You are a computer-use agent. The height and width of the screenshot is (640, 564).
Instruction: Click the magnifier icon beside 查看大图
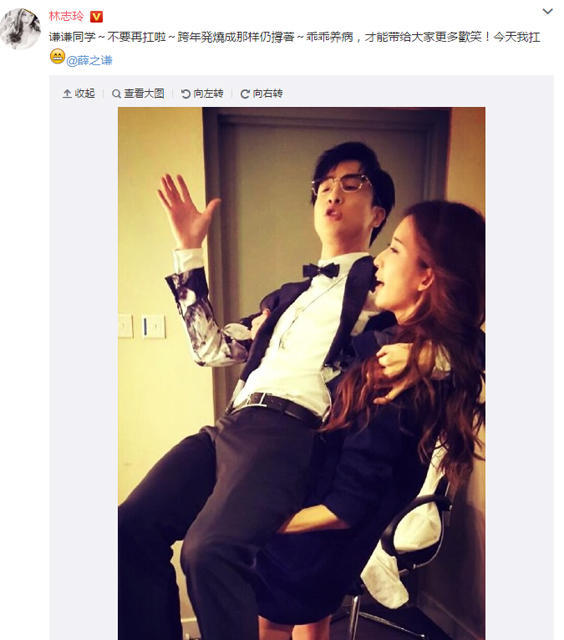tap(116, 94)
